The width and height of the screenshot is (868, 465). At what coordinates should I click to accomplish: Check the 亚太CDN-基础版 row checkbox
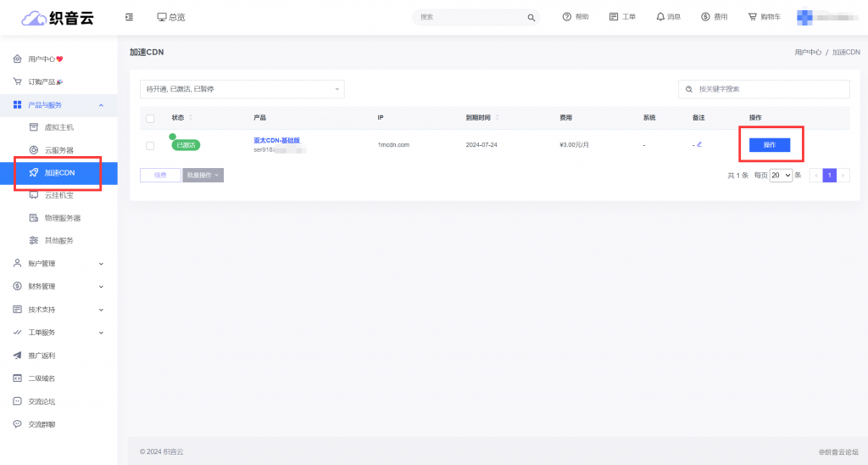point(150,145)
